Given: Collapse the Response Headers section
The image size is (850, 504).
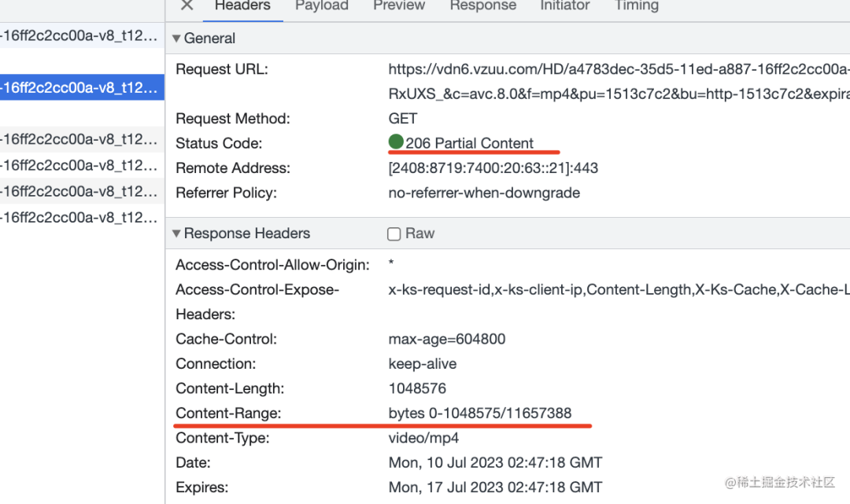Looking at the screenshot, I should pyautogui.click(x=177, y=234).
